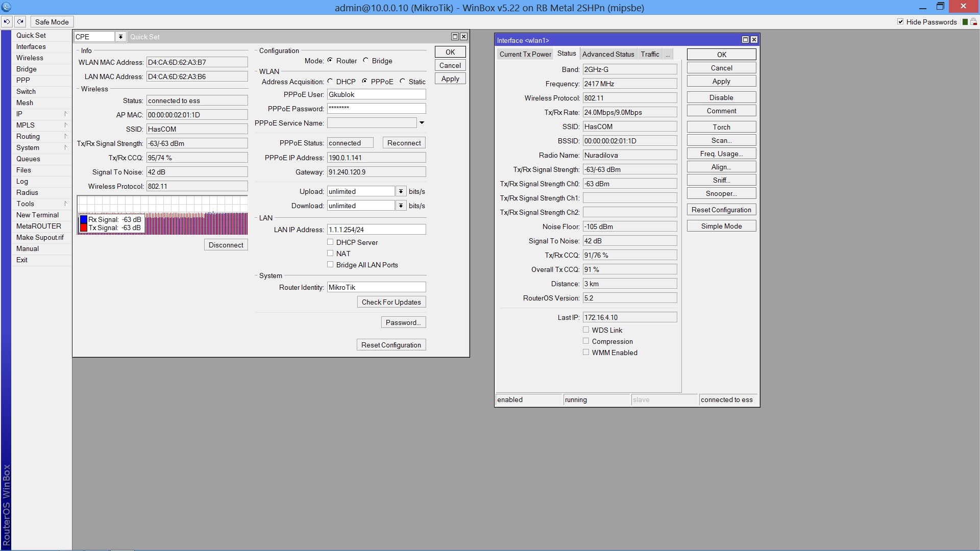Expand the IP submenu arrow
Image resolution: width=980 pixels, height=551 pixels.
tap(66, 114)
